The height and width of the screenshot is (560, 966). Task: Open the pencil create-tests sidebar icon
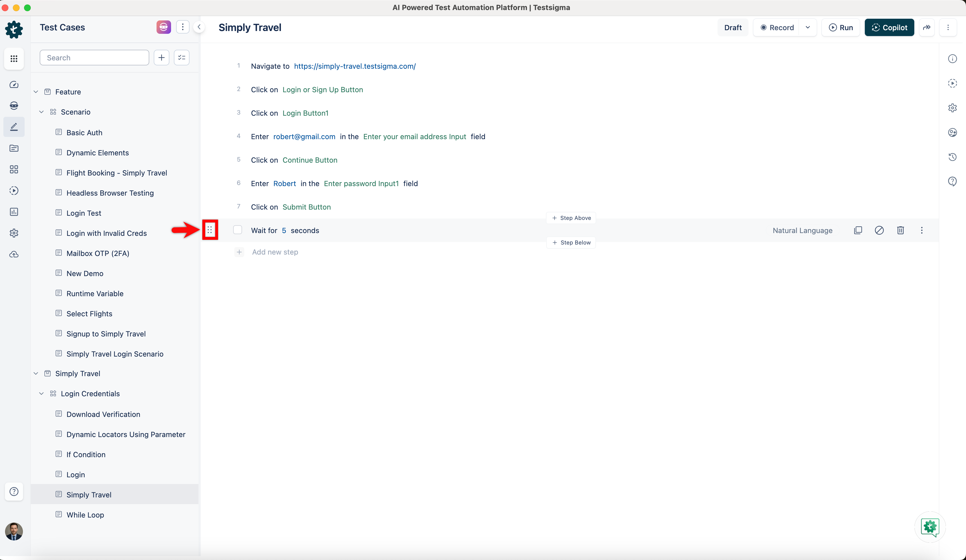coord(14,127)
